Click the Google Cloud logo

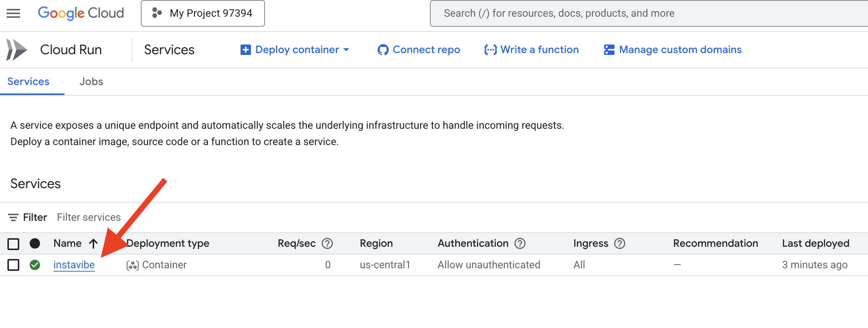[x=81, y=13]
